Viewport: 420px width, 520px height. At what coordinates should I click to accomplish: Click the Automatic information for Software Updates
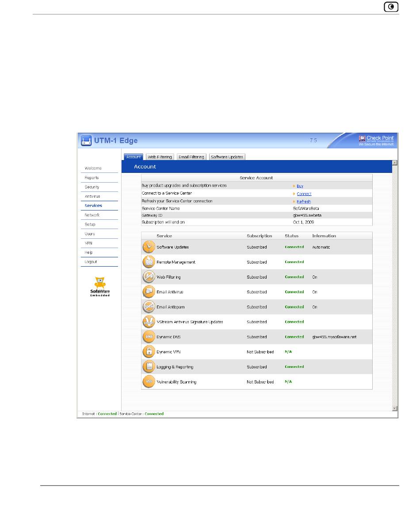[321, 247]
